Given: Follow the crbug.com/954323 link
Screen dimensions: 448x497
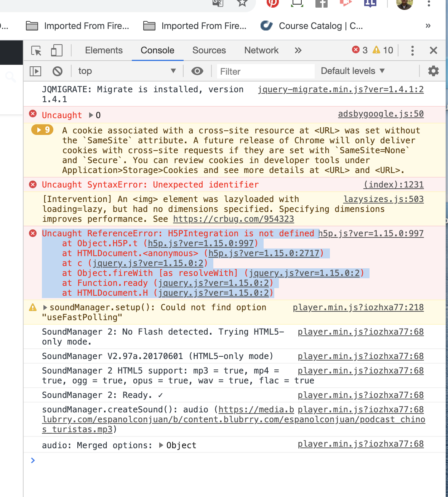Looking at the screenshot, I should 234,219.
